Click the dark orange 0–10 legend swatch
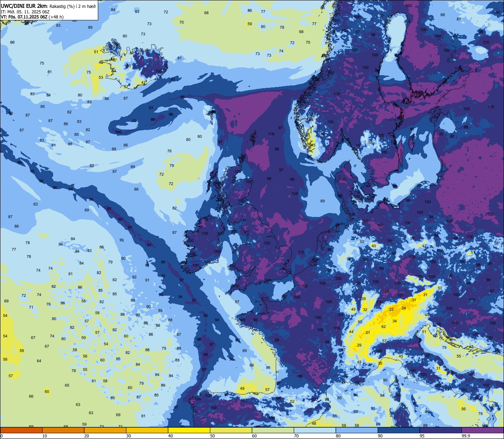The height and width of the screenshot is (439, 504). 21,430
